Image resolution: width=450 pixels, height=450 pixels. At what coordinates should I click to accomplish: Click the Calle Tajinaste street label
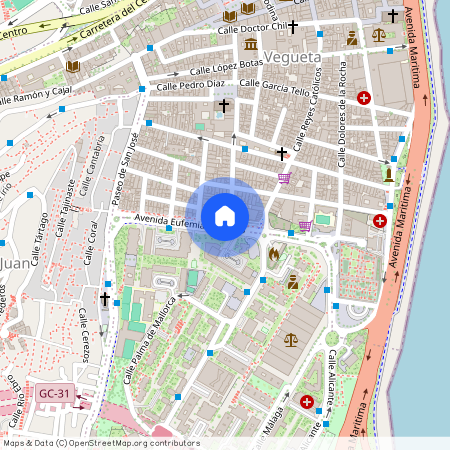[x=65, y=208]
